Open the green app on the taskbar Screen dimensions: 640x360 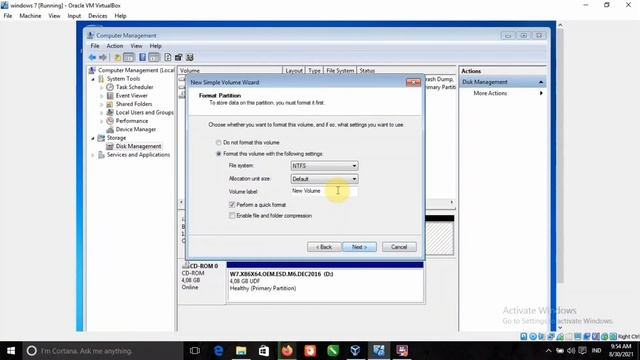tap(333, 351)
